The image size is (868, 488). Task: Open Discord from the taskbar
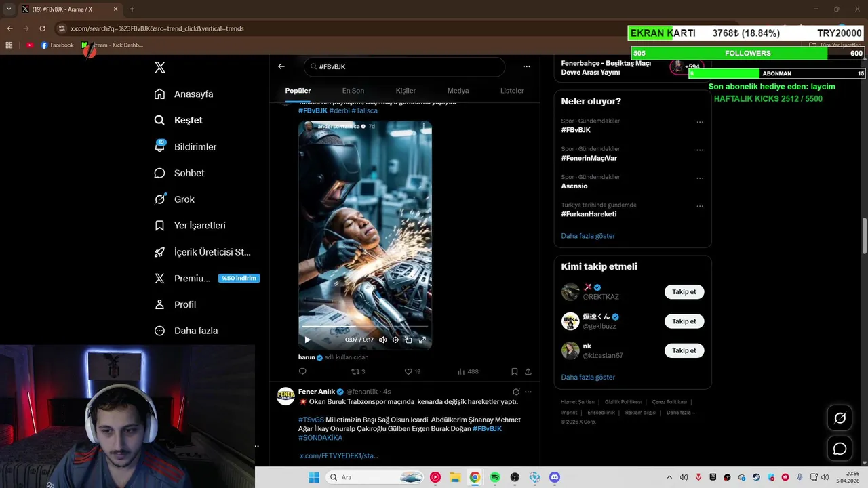click(x=555, y=477)
